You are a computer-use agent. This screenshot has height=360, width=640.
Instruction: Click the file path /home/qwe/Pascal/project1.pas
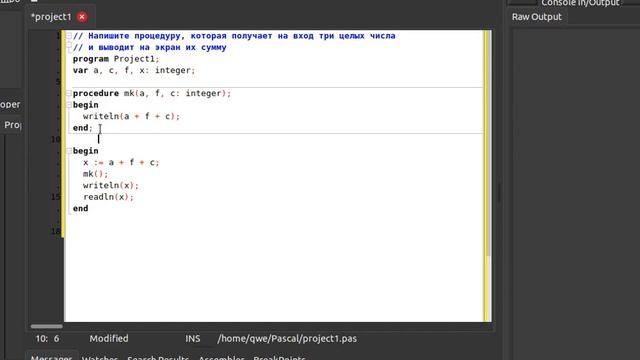coord(287,338)
